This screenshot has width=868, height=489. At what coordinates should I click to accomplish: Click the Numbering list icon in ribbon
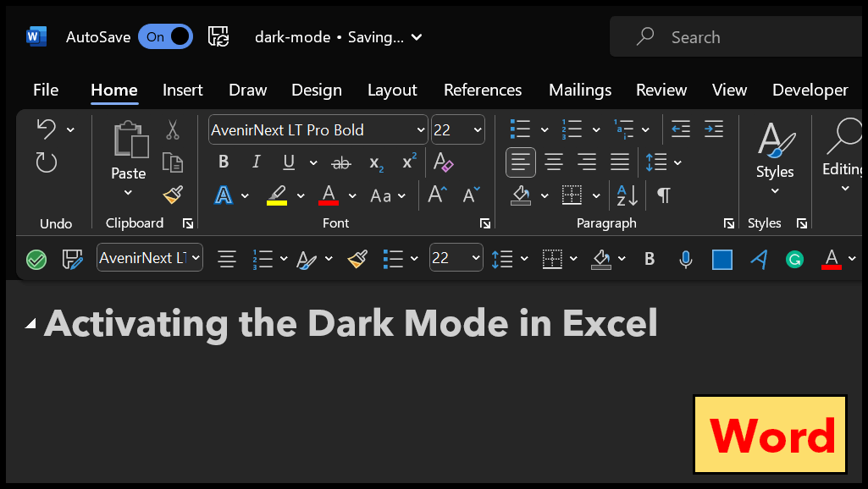572,129
